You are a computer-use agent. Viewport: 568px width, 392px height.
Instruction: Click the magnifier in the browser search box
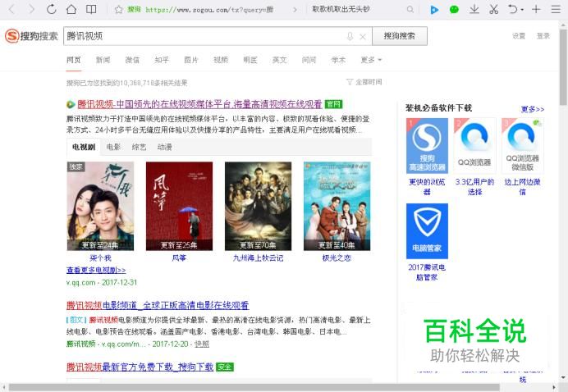pos(410,9)
